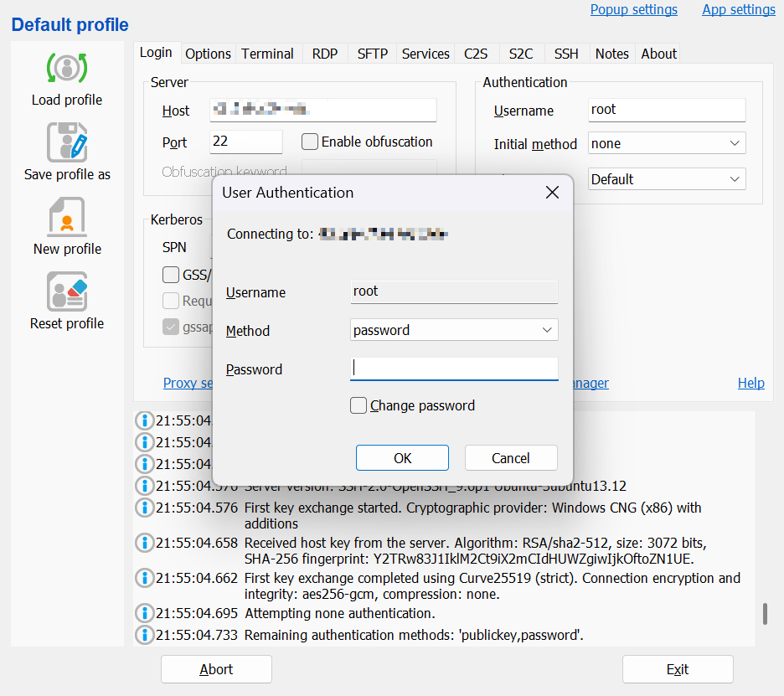Click OK in User Authentication dialog
Image resolution: width=784 pixels, height=696 pixels.
pos(403,458)
